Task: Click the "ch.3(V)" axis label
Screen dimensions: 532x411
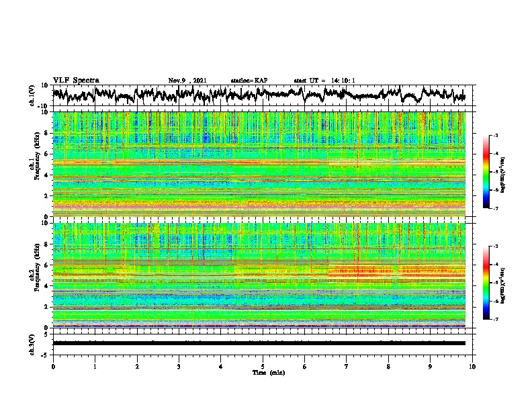Action: pyautogui.click(x=32, y=345)
